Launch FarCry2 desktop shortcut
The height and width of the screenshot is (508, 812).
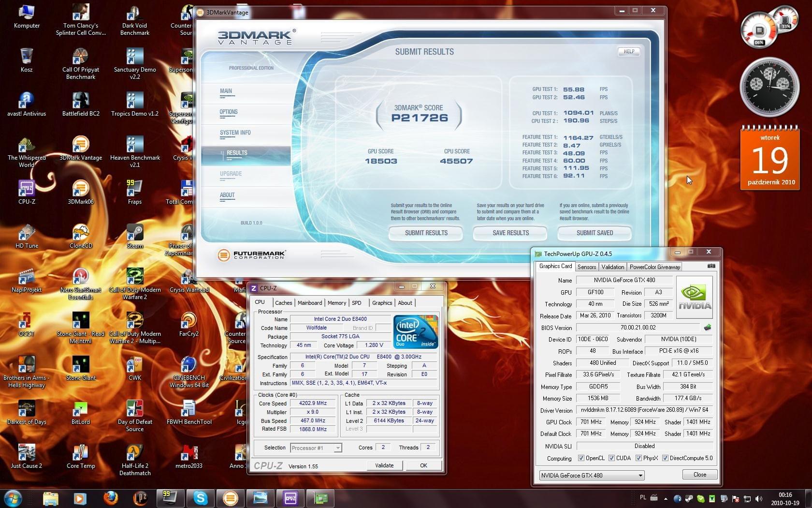(189, 325)
